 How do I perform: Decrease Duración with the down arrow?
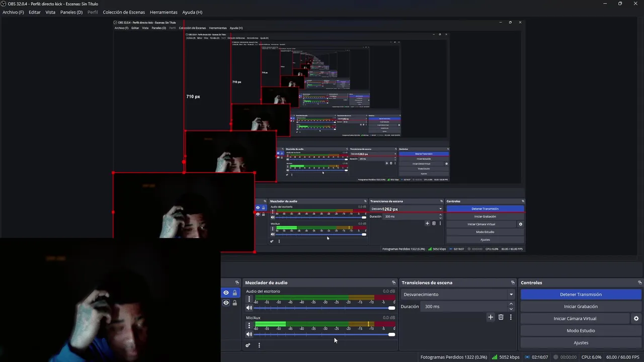click(511, 309)
